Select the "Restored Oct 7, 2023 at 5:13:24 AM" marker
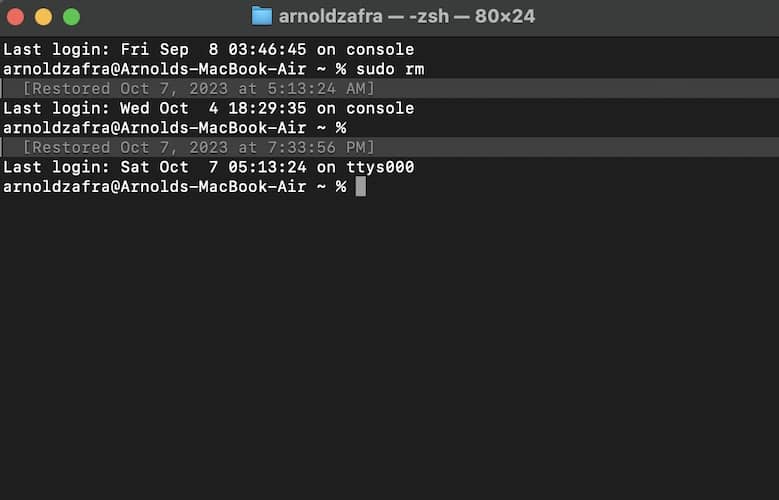Screen dimensions: 779x500 (x=198, y=89)
